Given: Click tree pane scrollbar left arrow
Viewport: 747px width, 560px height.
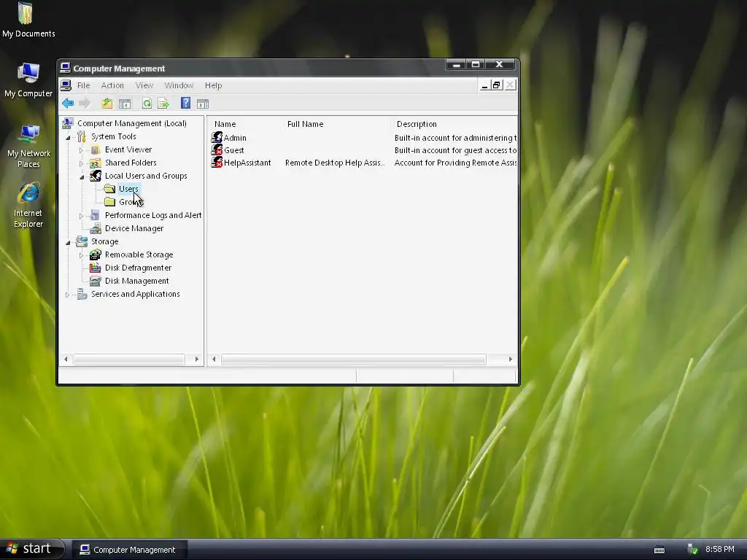Looking at the screenshot, I should point(66,359).
